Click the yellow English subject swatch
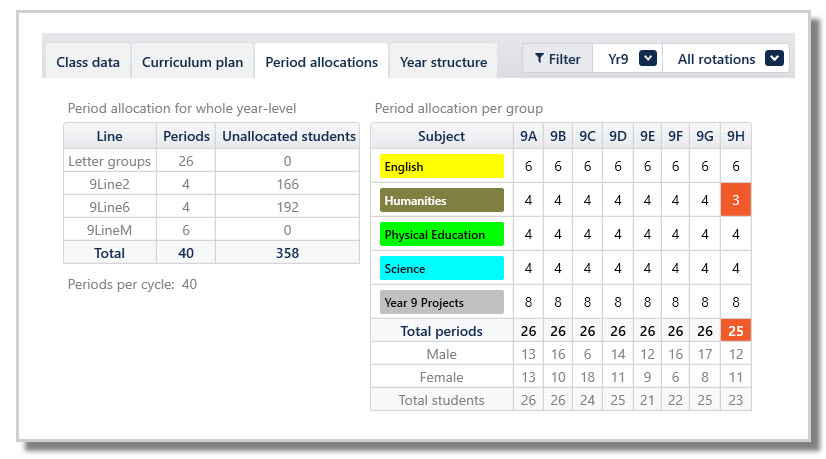The image size is (826, 459). click(441, 167)
